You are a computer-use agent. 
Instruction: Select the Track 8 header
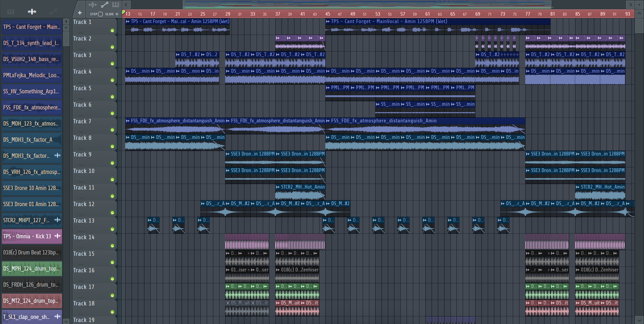click(95, 142)
